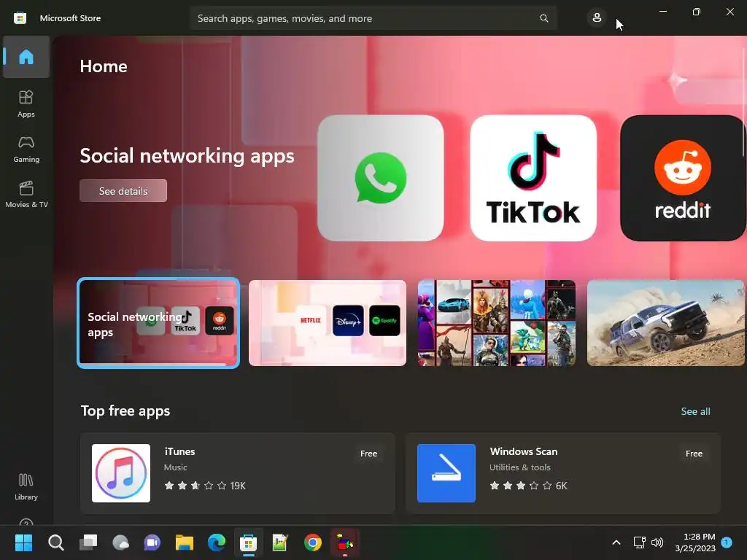Open taskbar Search magnifier
Screen dimensions: 747x560
click(55, 542)
